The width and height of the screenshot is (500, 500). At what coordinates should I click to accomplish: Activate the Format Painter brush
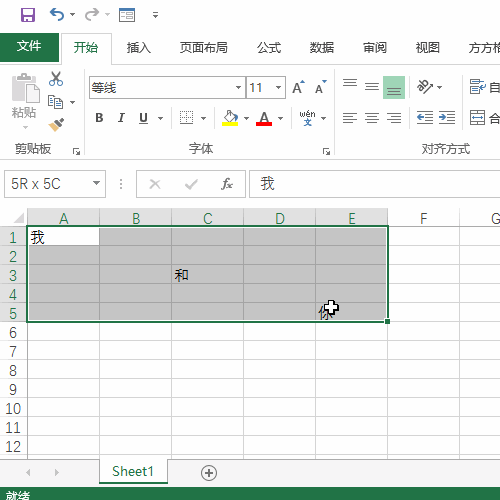pos(56,125)
